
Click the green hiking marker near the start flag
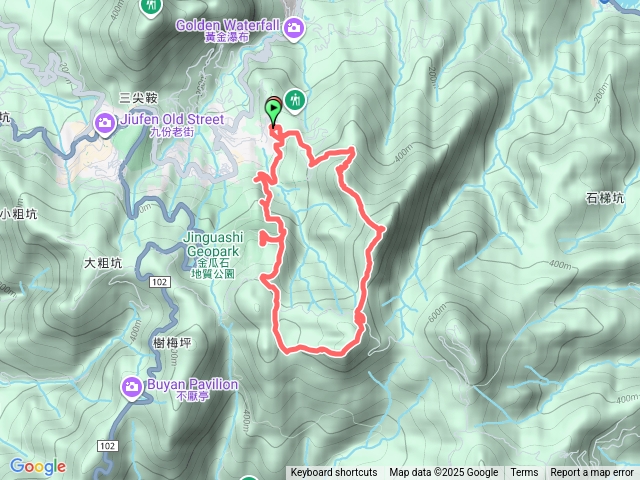[x=295, y=101]
